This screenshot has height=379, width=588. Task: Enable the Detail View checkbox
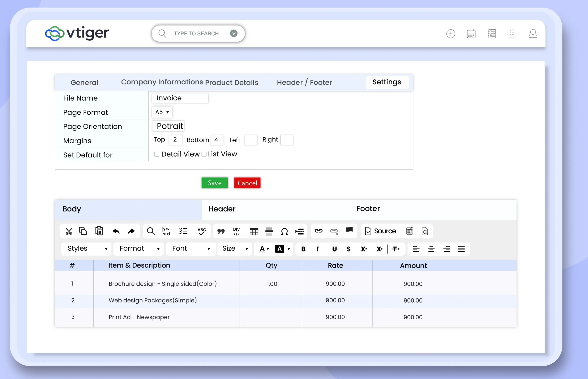[157, 154]
